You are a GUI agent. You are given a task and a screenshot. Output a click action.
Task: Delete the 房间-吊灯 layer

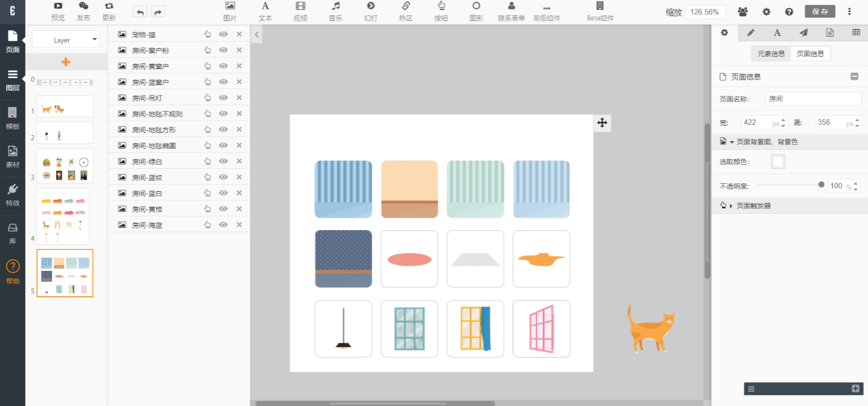(x=239, y=98)
